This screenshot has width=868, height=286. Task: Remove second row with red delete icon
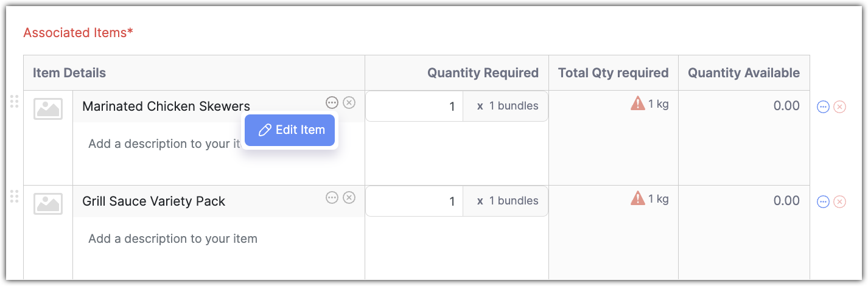pos(839,202)
